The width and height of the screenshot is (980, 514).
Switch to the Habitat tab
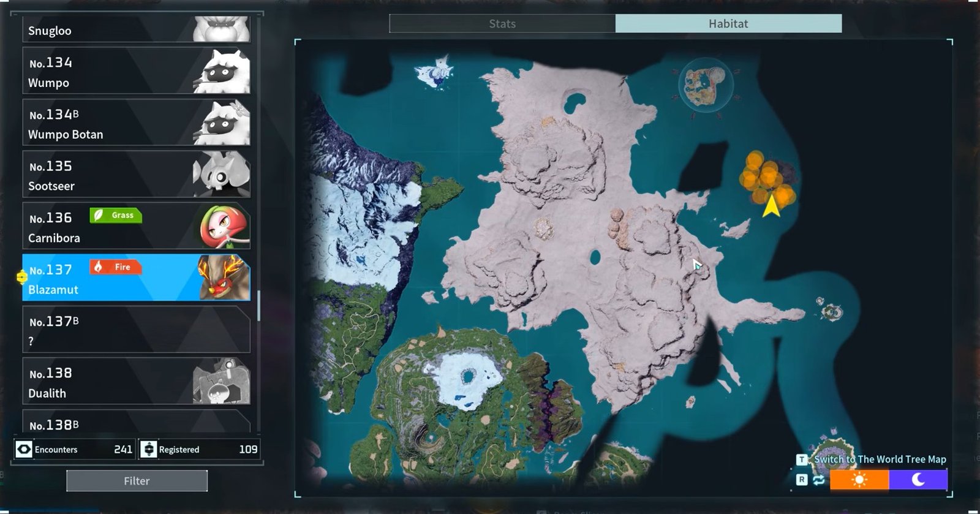coord(728,24)
